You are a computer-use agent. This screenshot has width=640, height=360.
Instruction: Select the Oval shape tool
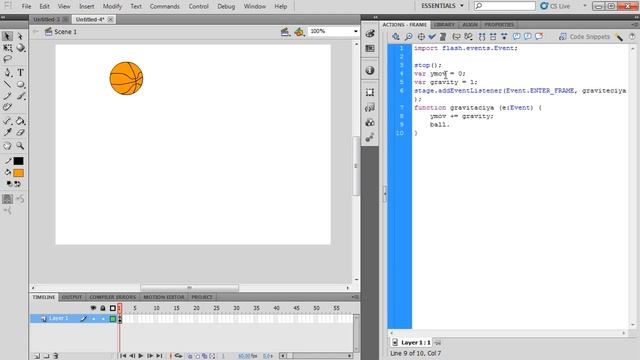[x=20, y=84]
